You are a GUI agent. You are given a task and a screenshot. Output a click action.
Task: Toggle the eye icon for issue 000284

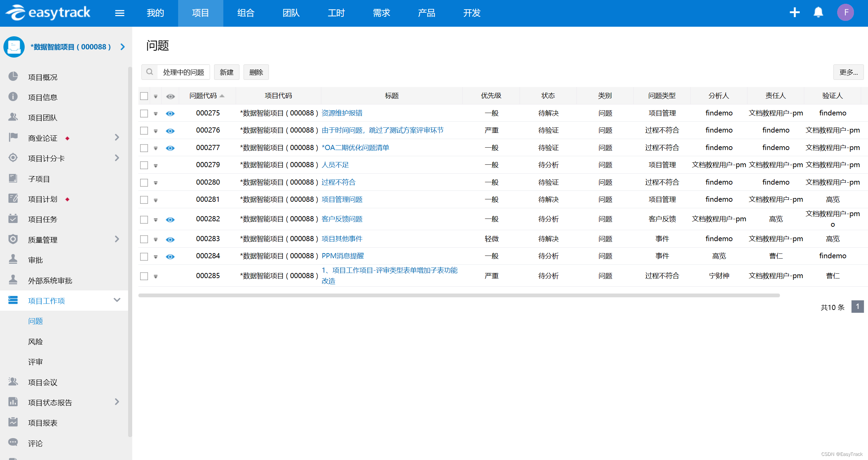[170, 257]
